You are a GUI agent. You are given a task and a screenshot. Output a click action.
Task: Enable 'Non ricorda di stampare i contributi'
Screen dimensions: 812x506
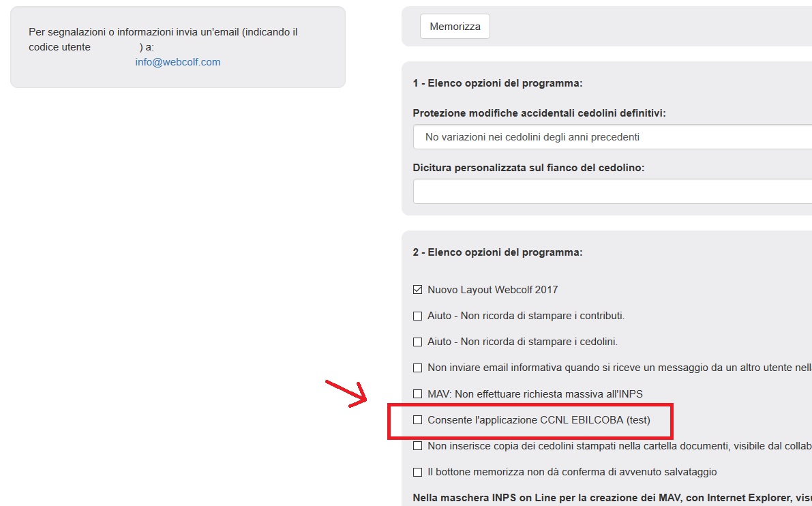coord(418,316)
